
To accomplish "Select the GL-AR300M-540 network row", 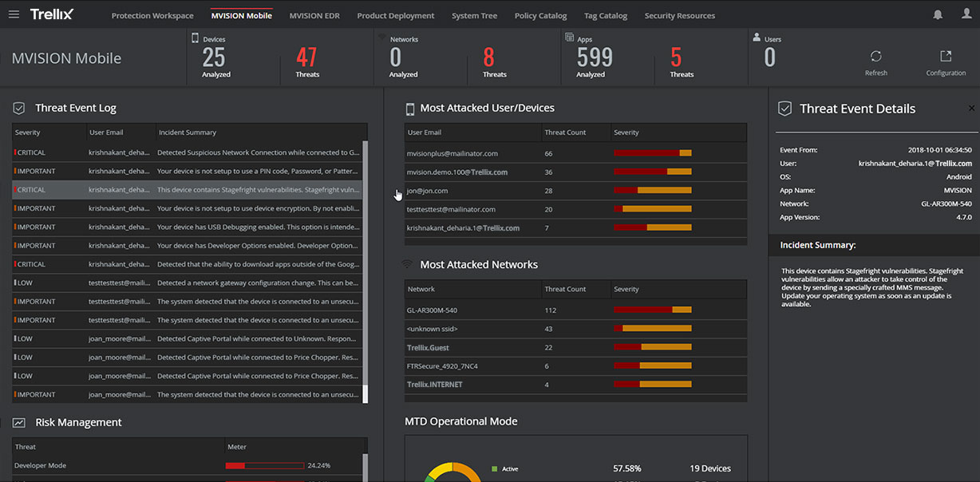I will (576, 310).
